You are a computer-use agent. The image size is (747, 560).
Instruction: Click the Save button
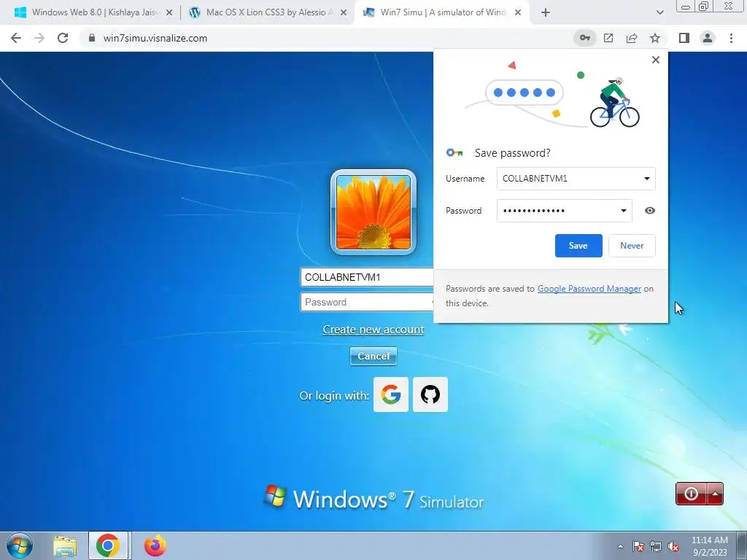(578, 246)
